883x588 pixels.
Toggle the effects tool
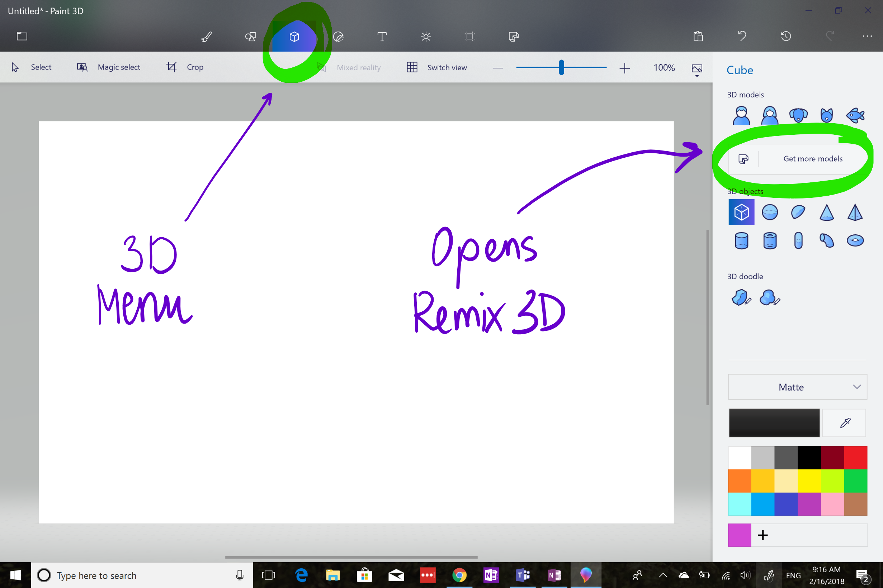(x=426, y=35)
